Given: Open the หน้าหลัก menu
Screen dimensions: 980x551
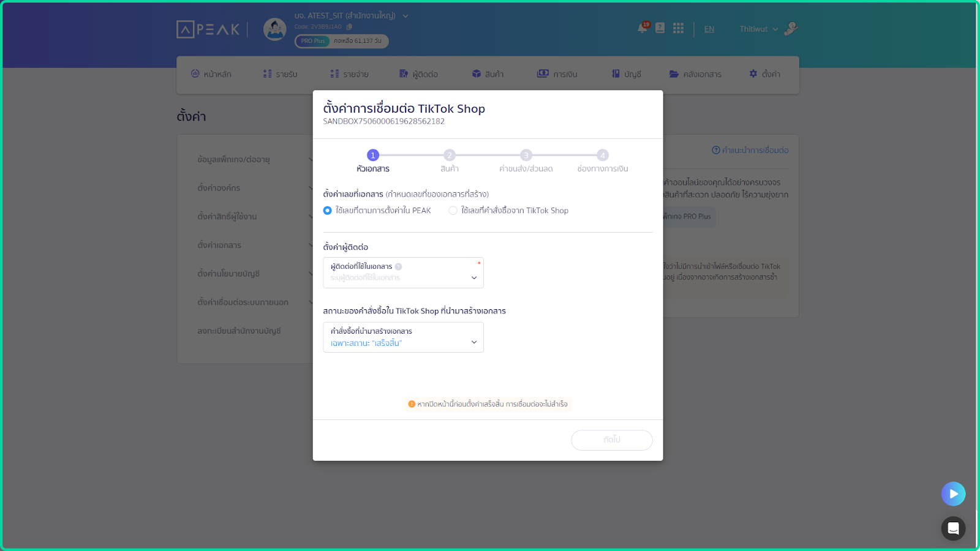Looking at the screenshot, I should [211, 74].
